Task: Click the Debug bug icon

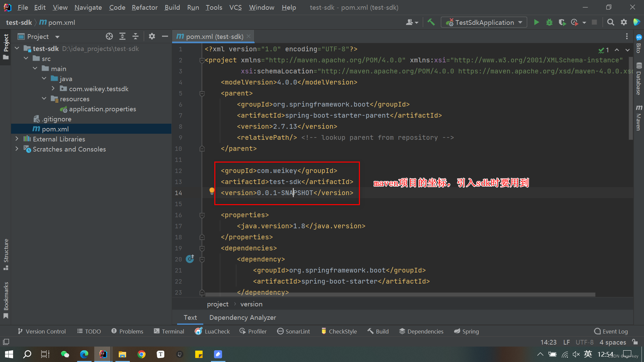Action: 549,22
